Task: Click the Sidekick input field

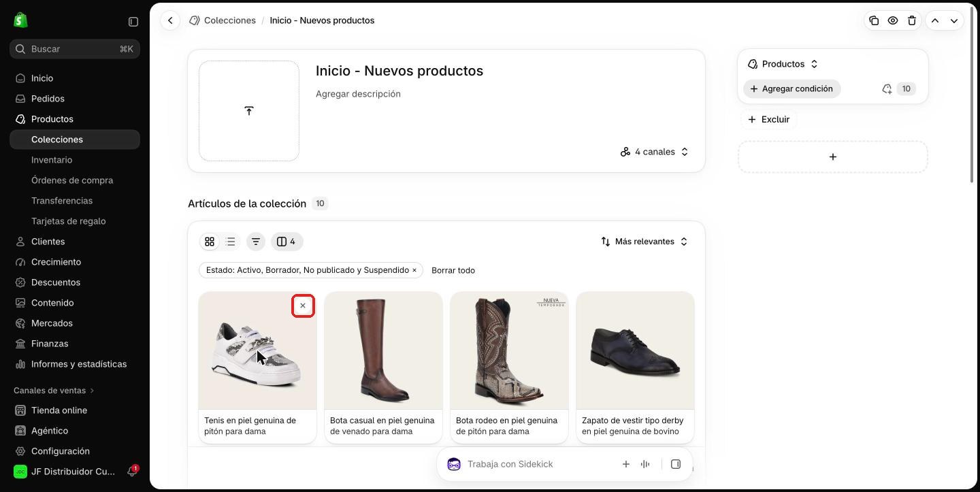Action: click(x=538, y=464)
